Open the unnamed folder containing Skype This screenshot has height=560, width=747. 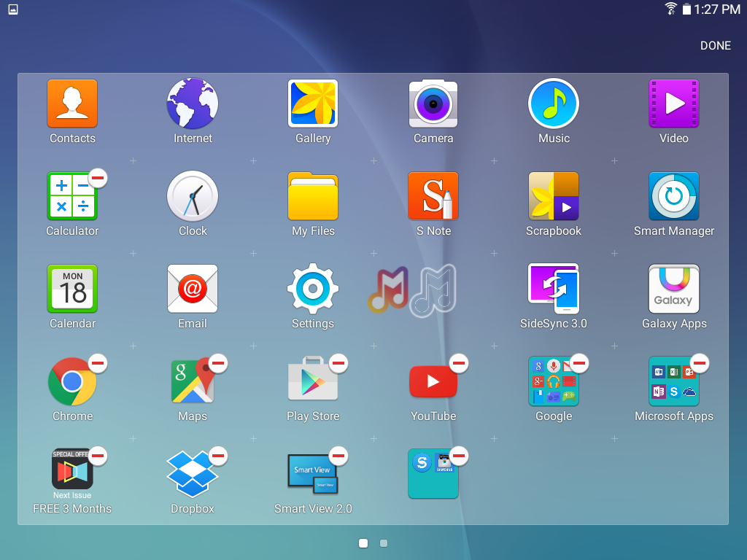click(x=433, y=474)
